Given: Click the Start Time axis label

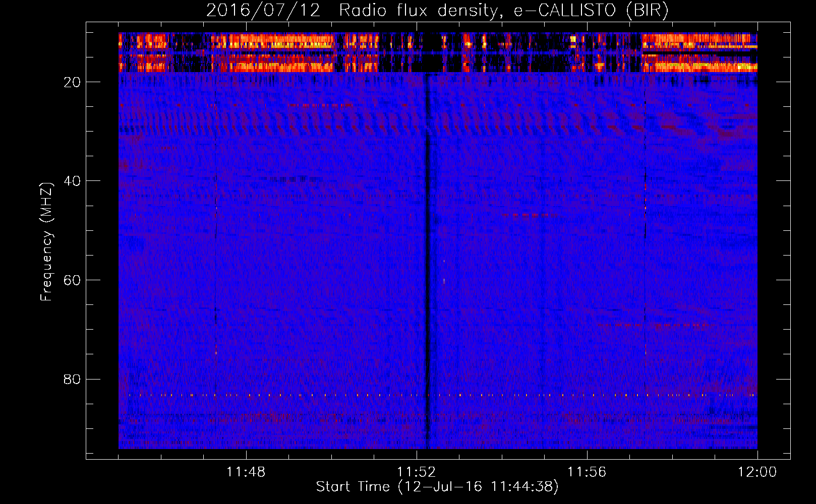Looking at the screenshot, I should click(437, 487).
